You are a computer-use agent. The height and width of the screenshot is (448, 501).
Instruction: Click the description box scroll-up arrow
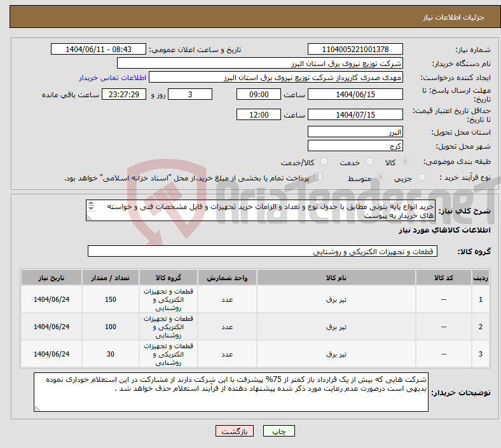(x=91, y=203)
